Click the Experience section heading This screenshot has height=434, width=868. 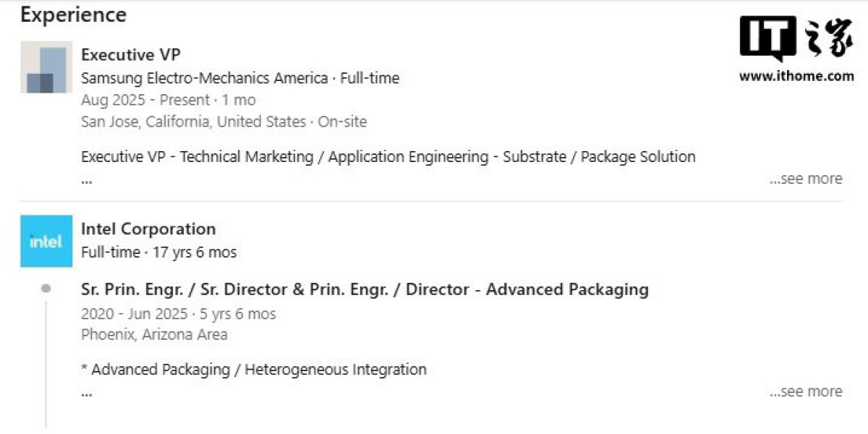(x=73, y=14)
